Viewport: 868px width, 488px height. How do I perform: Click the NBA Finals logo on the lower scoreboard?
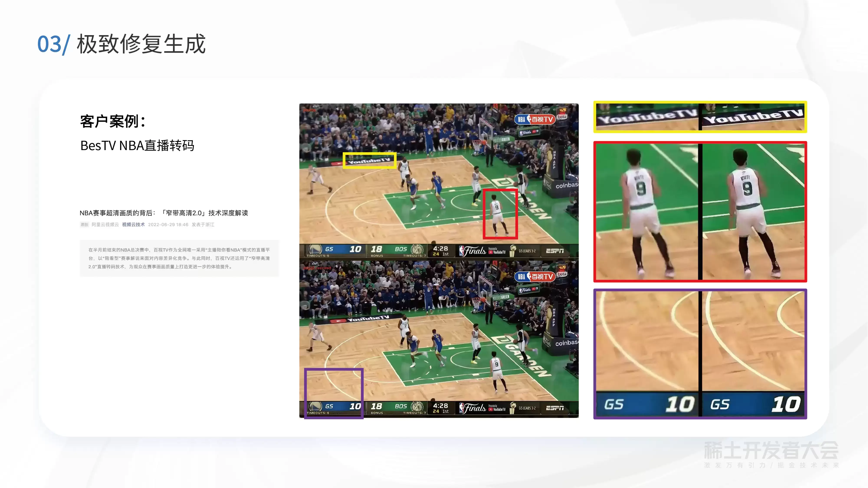coord(473,408)
